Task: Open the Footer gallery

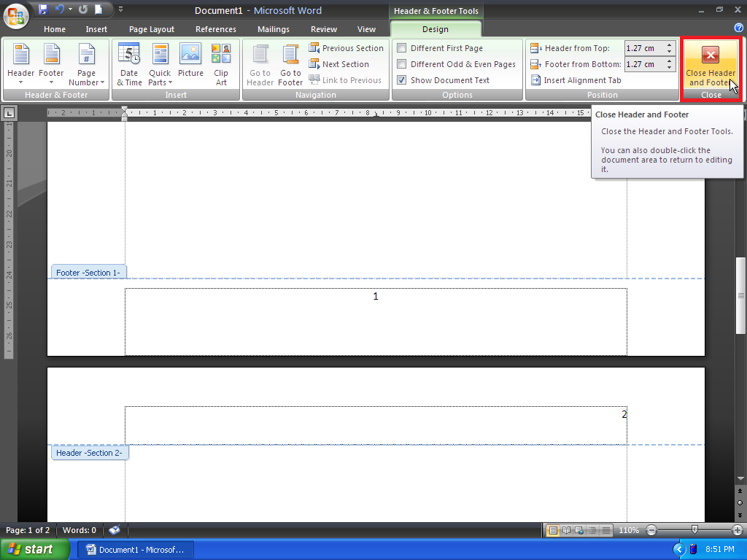Action: pos(51,64)
